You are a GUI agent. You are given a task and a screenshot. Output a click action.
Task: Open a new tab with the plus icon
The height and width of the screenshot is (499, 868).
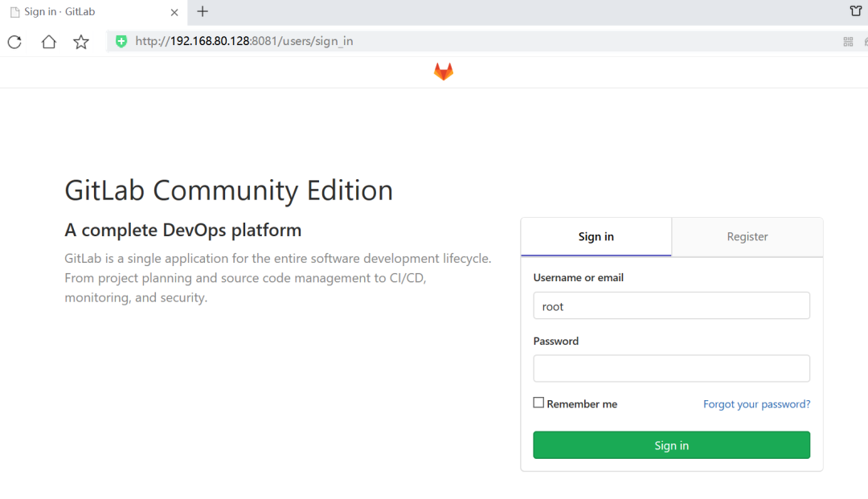point(203,11)
